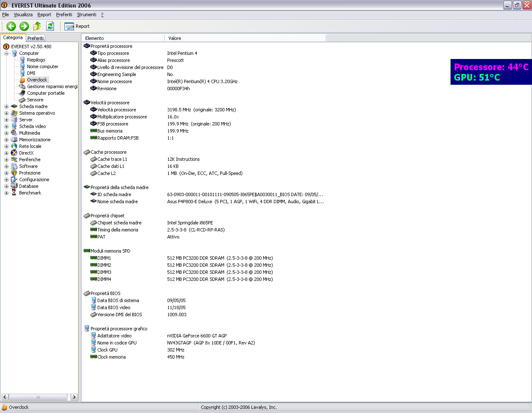This screenshot has width=532, height=413.
Task: Select the Overclock flame icon in the tree
Action: (22, 80)
